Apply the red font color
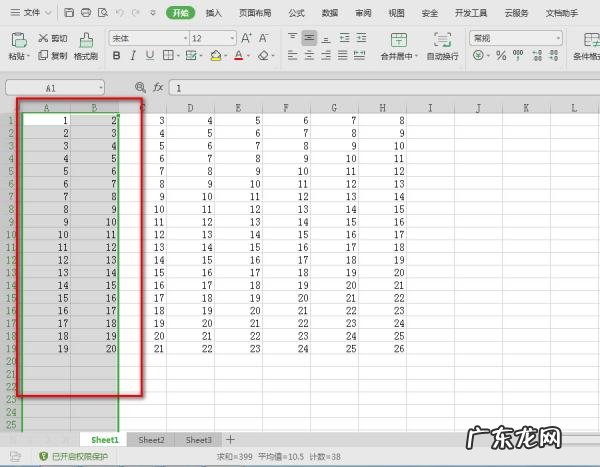600x467 pixels. (x=239, y=56)
